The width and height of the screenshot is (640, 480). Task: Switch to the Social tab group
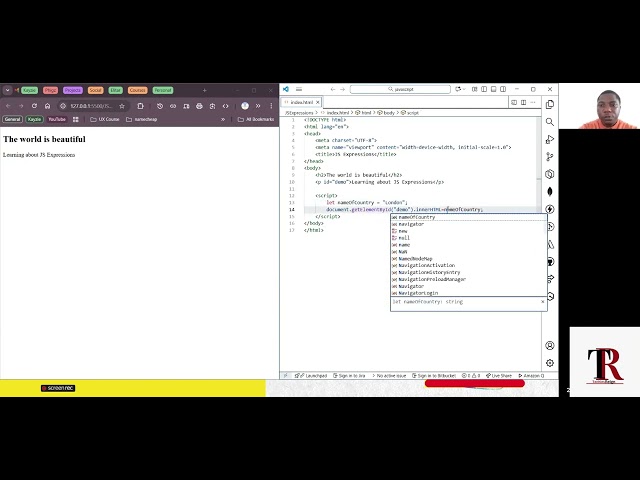coord(95,90)
